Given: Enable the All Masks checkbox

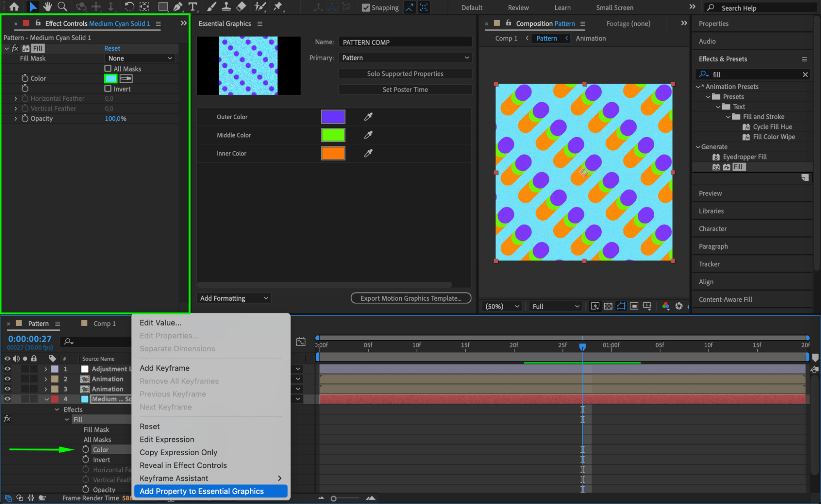Looking at the screenshot, I should click(108, 69).
